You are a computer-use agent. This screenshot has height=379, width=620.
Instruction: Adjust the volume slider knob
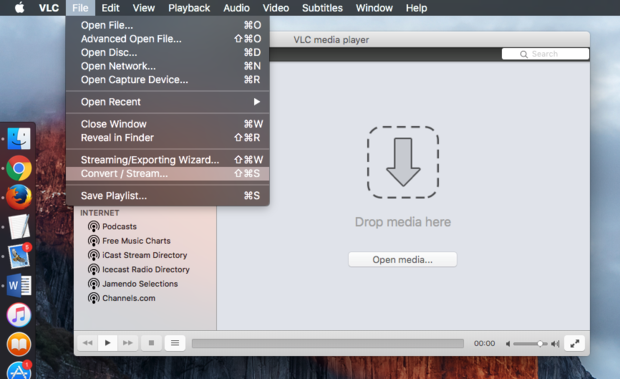tap(540, 344)
